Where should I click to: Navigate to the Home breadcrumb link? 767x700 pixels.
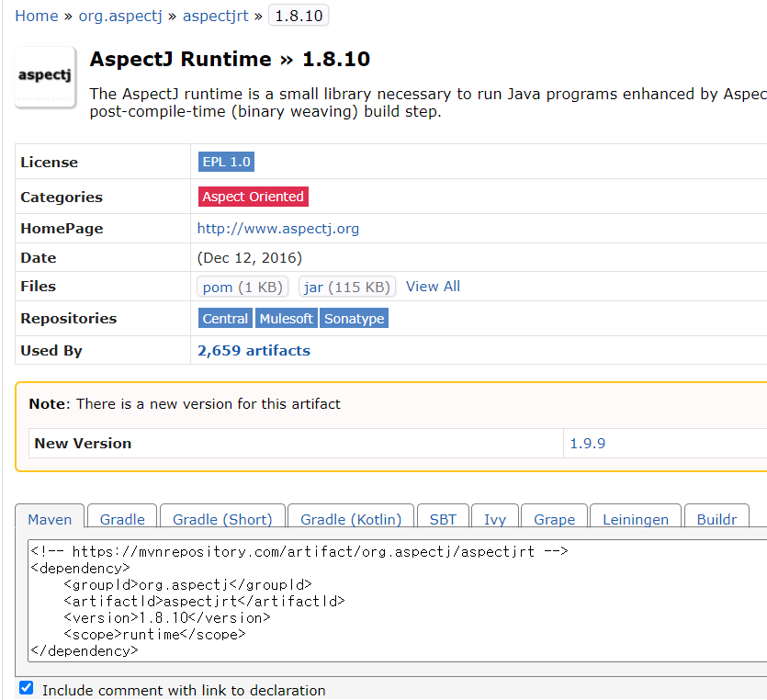coord(37,16)
